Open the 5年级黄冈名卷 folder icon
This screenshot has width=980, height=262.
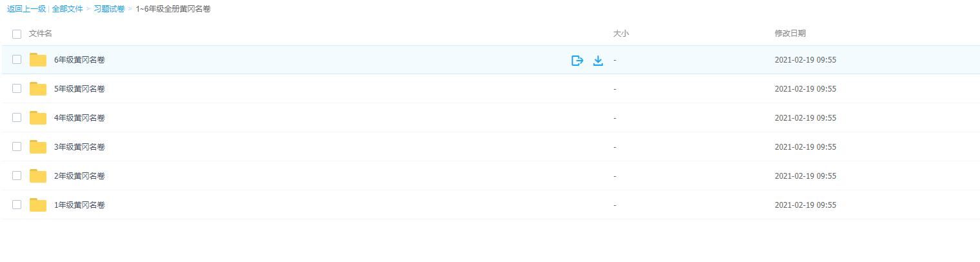tap(38, 89)
